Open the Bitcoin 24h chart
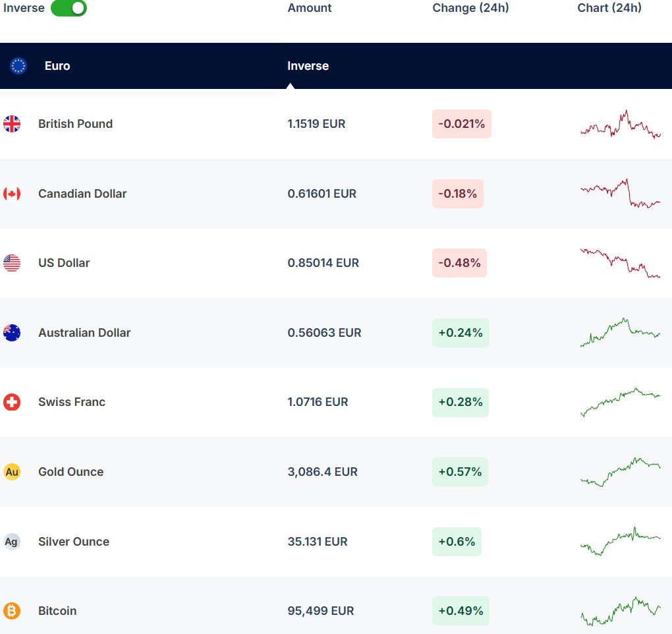This screenshot has height=634, width=672. (620, 611)
